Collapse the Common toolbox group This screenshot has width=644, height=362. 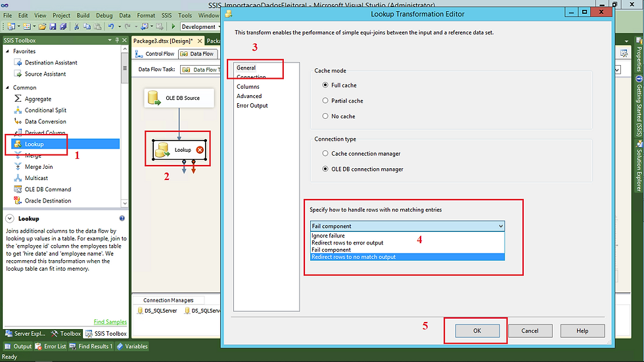[7, 87]
